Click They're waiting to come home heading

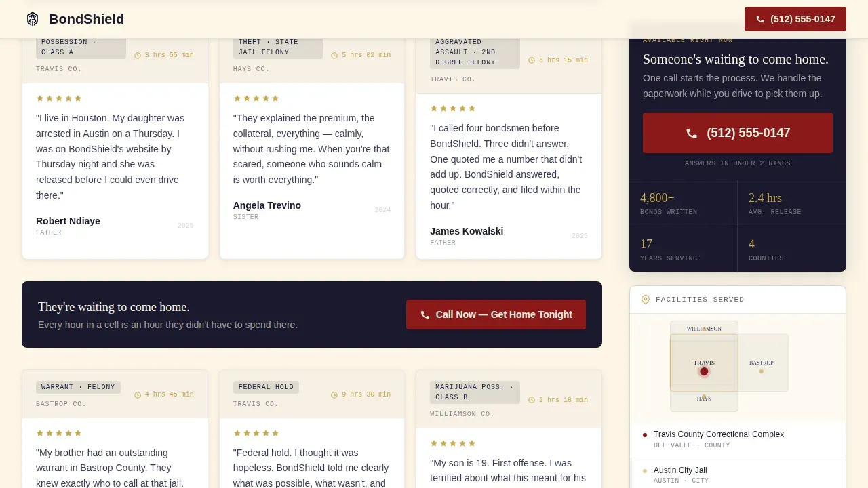(114, 307)
